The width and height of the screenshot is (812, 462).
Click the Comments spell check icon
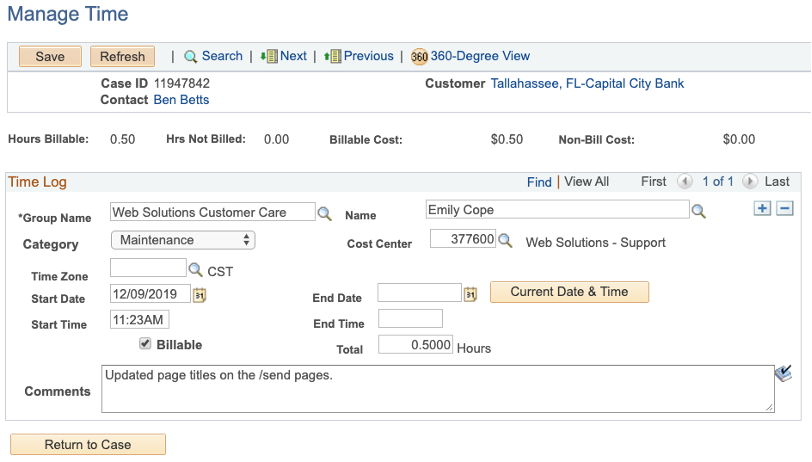pyautogui.click(x=783, y=373)
